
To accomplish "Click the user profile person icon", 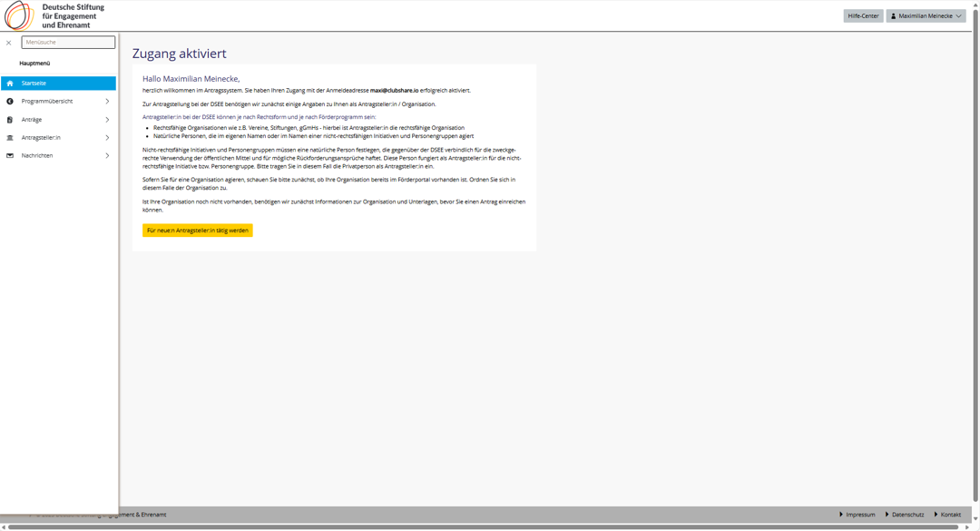I will 894,16.
